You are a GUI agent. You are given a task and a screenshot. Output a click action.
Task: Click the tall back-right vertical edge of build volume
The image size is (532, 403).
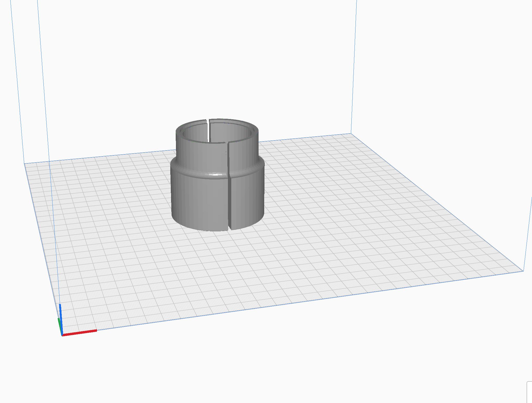point(354,67)
